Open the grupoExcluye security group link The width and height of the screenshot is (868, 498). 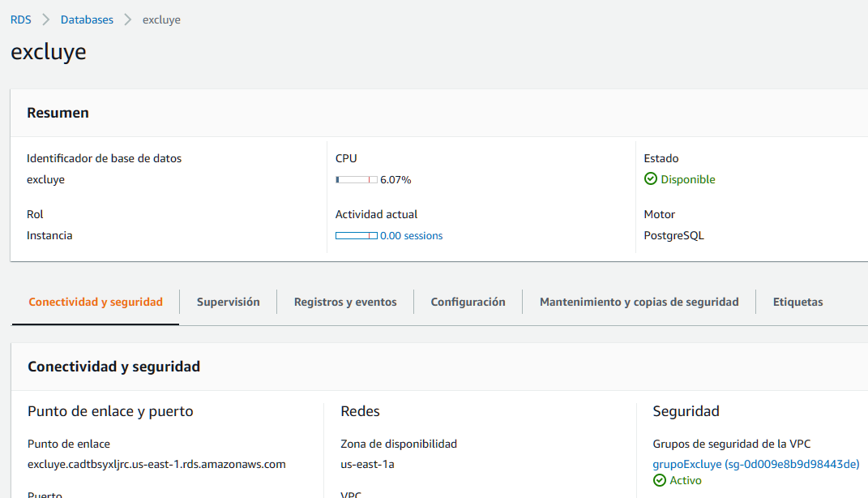[x=755, y=464]
